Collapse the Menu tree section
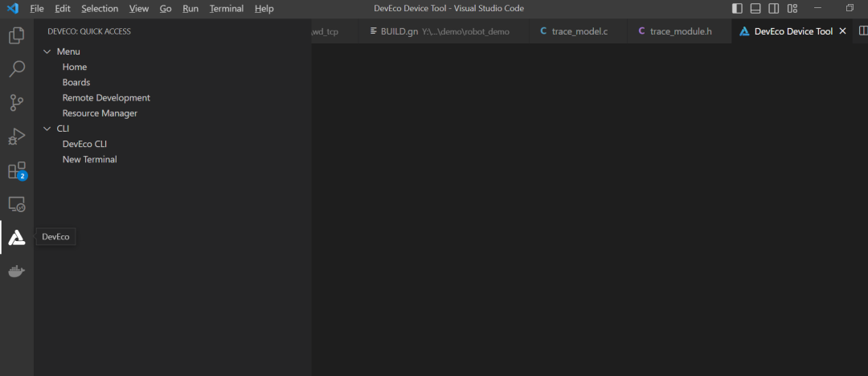This screenshot has height=376, width=868. point(47,51)
